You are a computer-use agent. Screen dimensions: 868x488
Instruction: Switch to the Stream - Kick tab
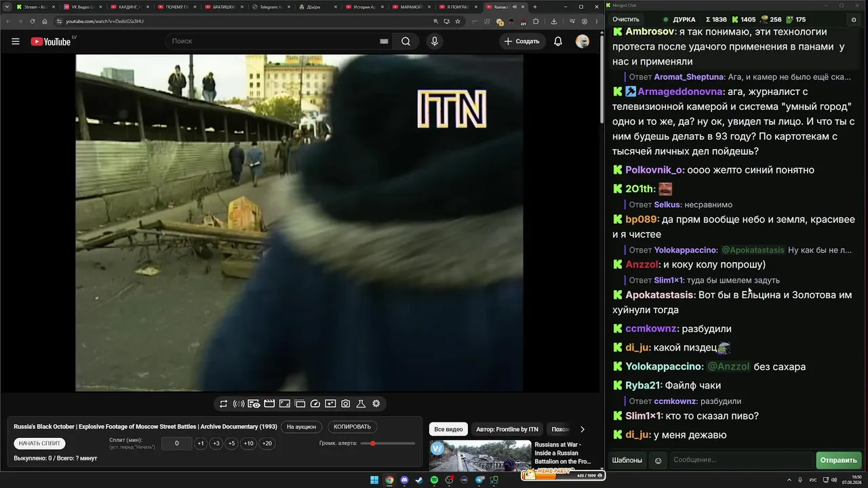(35, 7)
